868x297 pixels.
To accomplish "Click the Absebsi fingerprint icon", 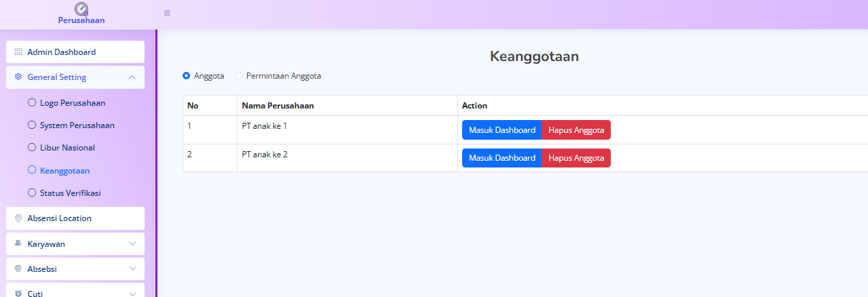I will pyautogui.click(x=18, y=269).
